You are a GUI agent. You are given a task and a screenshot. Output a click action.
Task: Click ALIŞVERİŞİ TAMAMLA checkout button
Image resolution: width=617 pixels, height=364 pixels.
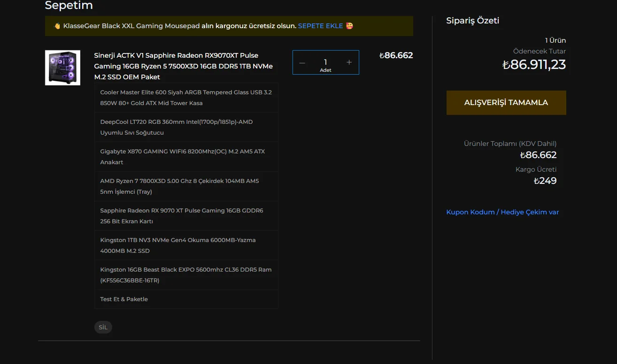[x=506, y=103]
